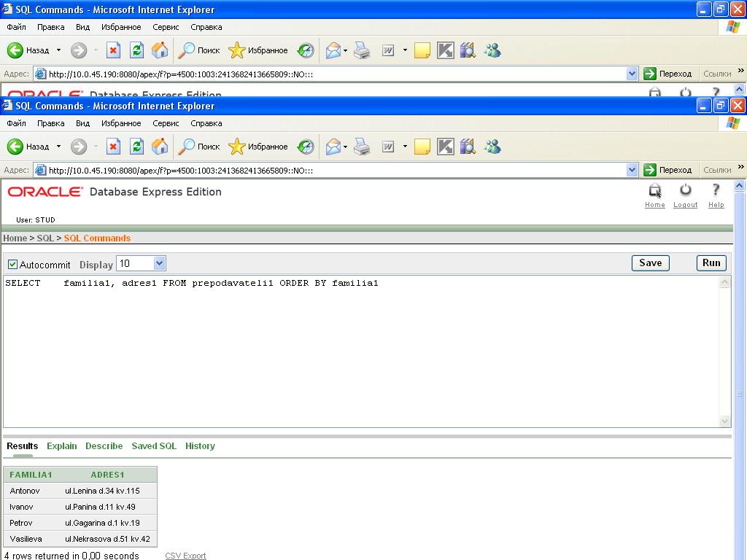Viewport: 747px width, 560px height.
Task: Open Сервис menu in background window
Action: coord(166,27)
